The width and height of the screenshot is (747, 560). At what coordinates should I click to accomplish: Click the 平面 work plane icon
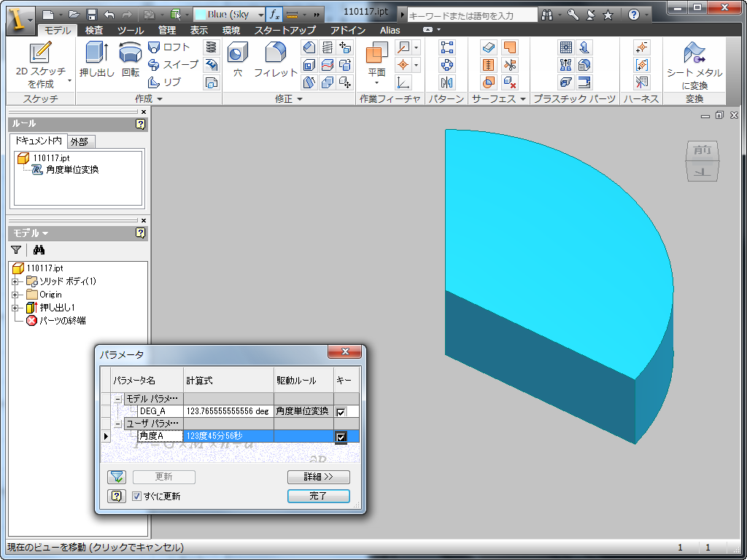(376, 53)
